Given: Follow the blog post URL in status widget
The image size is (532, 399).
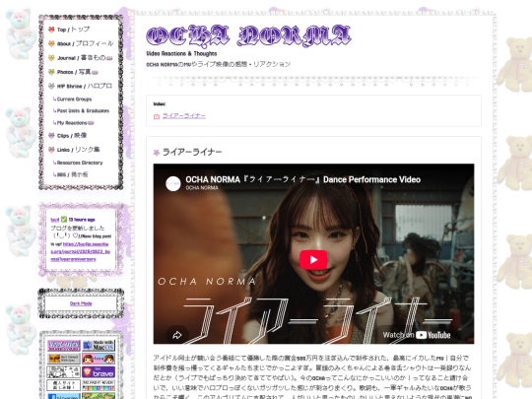Looking at the screenshot, I should [81, 251].
